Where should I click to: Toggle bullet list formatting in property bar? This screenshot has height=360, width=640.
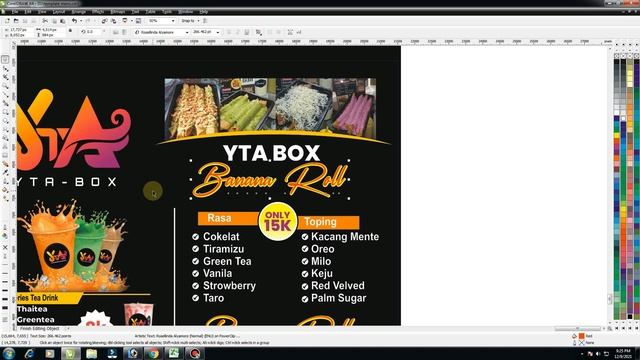pyautogui.click(x=270, y=32)
